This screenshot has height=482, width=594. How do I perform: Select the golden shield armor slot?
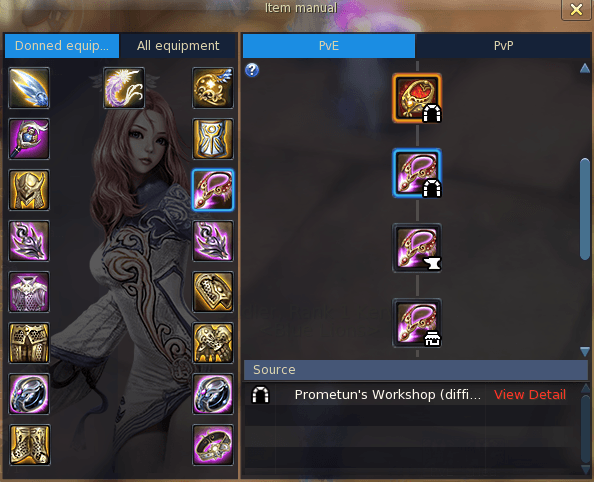click(x=213, y=139)
